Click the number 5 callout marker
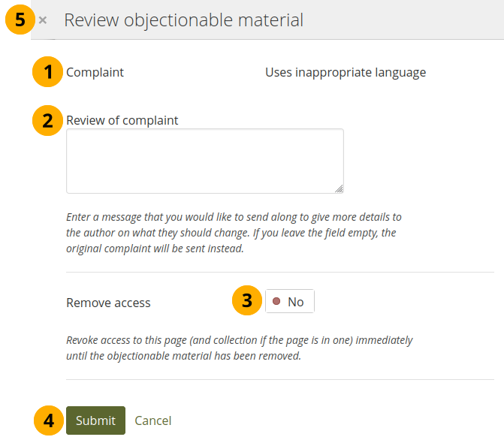This screenshot has height=440, width=504. tap(20, 20)
